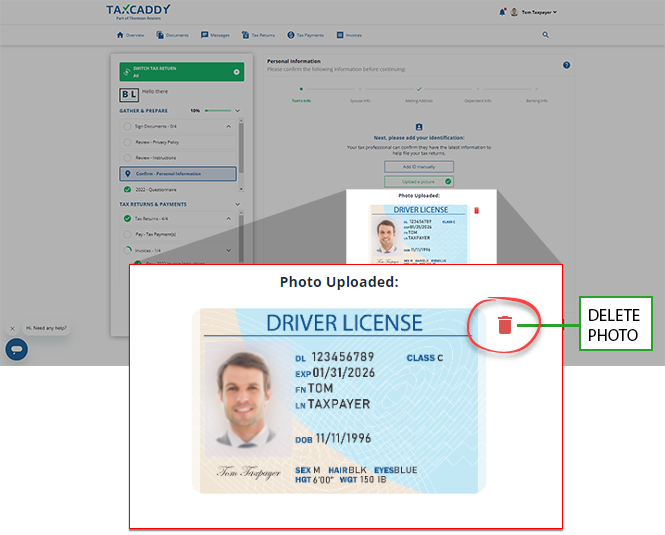Screen dimensions: 665x535
Task: Go to the Tom's Info step
Action: coord(301,95)
